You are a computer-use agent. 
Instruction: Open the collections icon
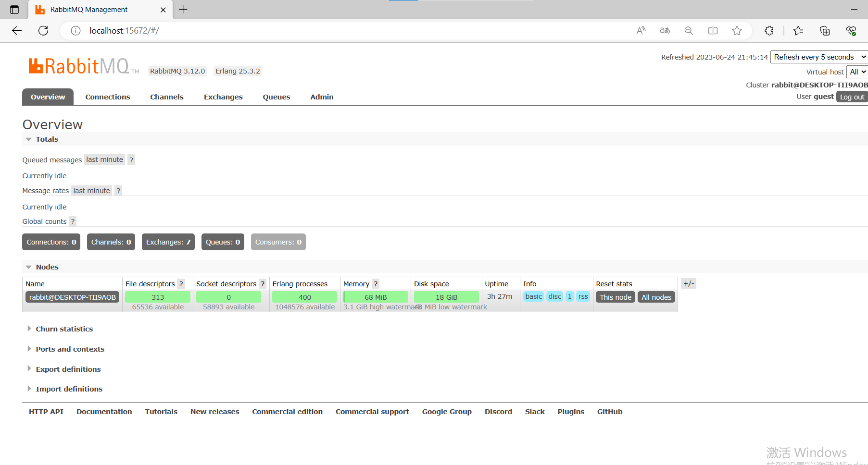[825, 31]
